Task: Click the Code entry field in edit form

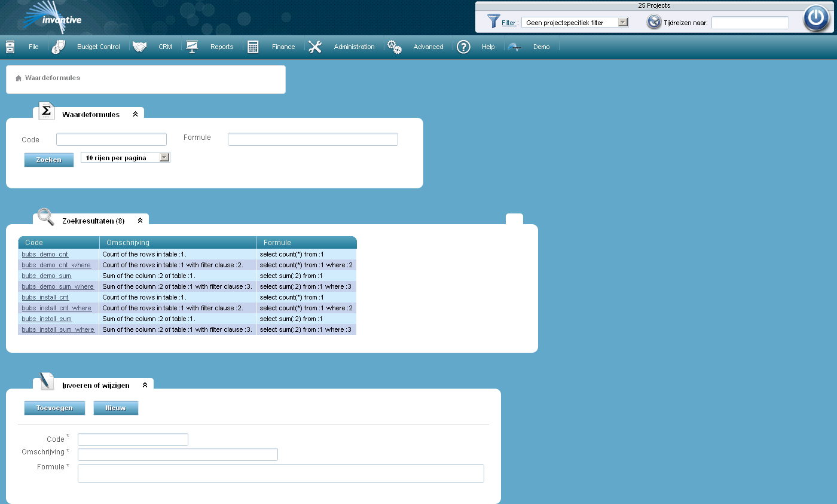Action: 133,439
